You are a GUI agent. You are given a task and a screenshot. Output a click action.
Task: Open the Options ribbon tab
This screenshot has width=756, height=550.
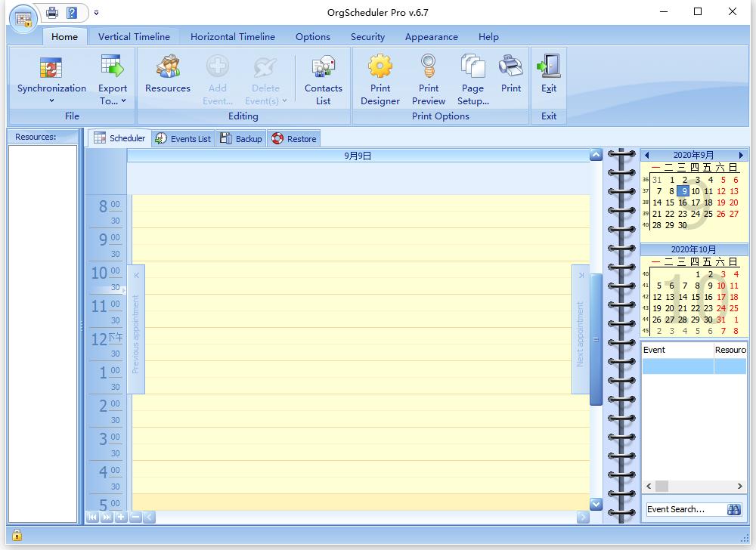(313, 36)
